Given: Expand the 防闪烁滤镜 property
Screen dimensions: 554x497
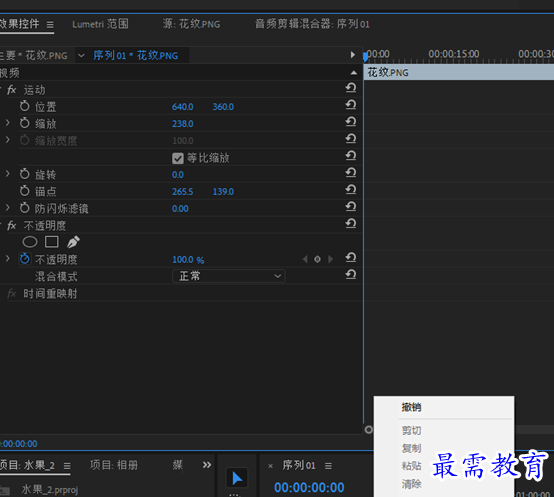Looking at the screenshot, I should point(7,207).
